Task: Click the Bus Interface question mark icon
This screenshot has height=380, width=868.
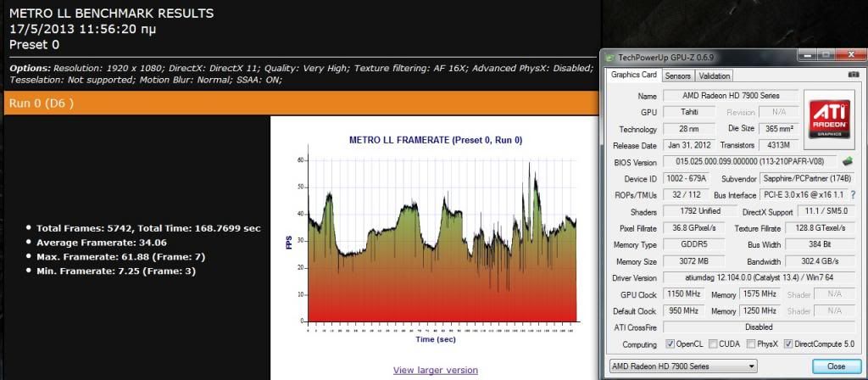Action: click(x=853, y=195)
